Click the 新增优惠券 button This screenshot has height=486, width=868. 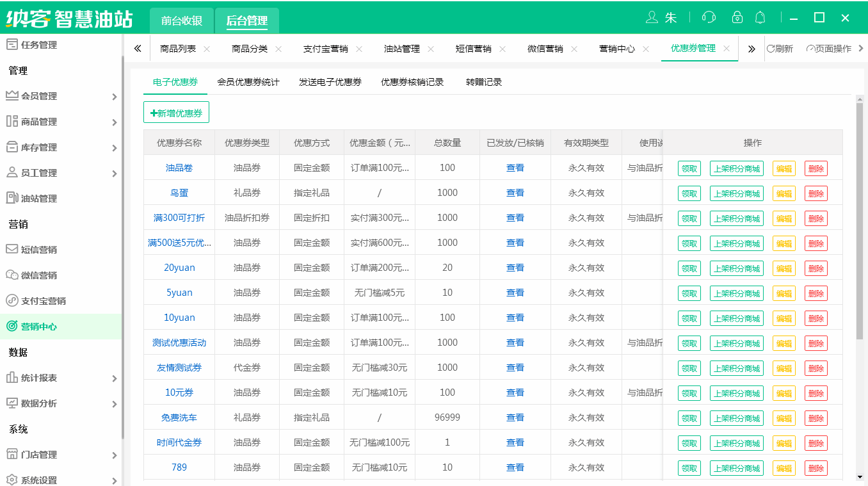177,111
